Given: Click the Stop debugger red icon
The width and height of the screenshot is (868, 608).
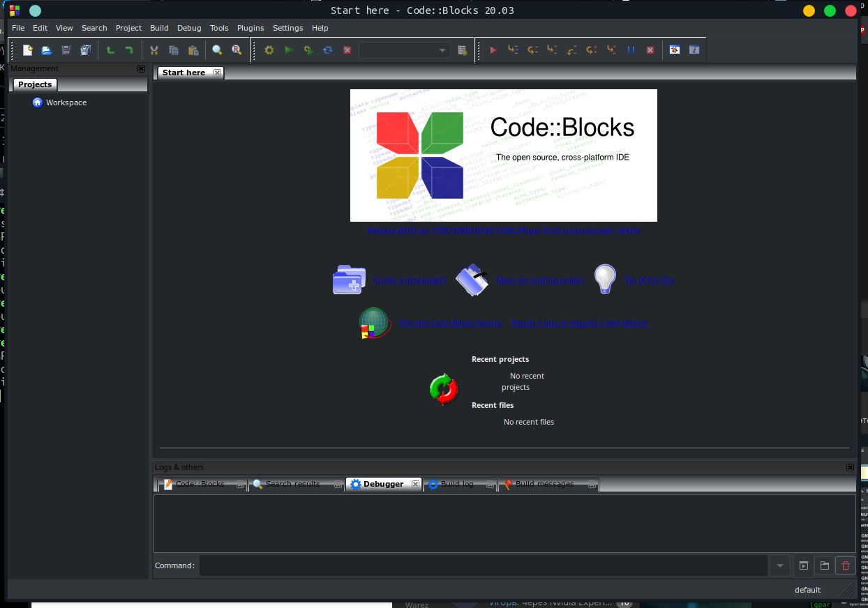Looking at the screenshot, I should click(x=650, y=50).
